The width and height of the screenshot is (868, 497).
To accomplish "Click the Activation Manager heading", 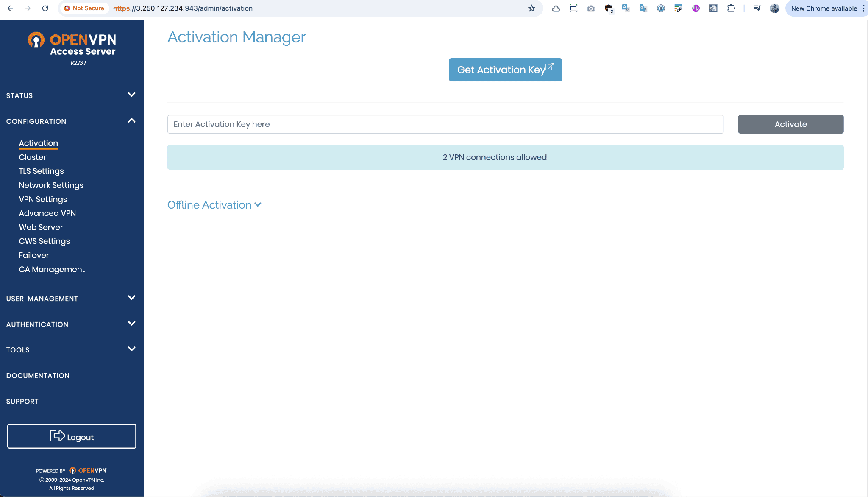I will coord(236,37).
